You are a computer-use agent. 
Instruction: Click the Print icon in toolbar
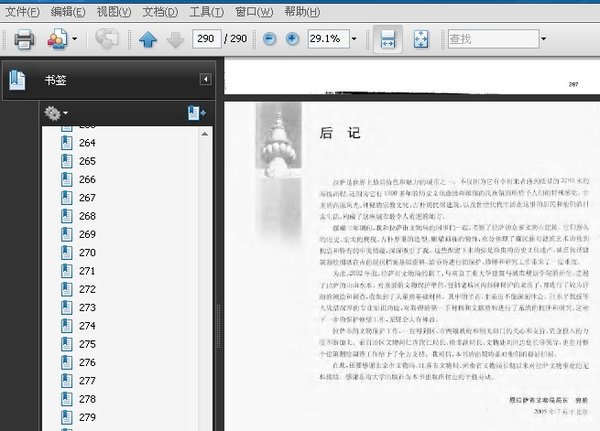tap(24, 39)
